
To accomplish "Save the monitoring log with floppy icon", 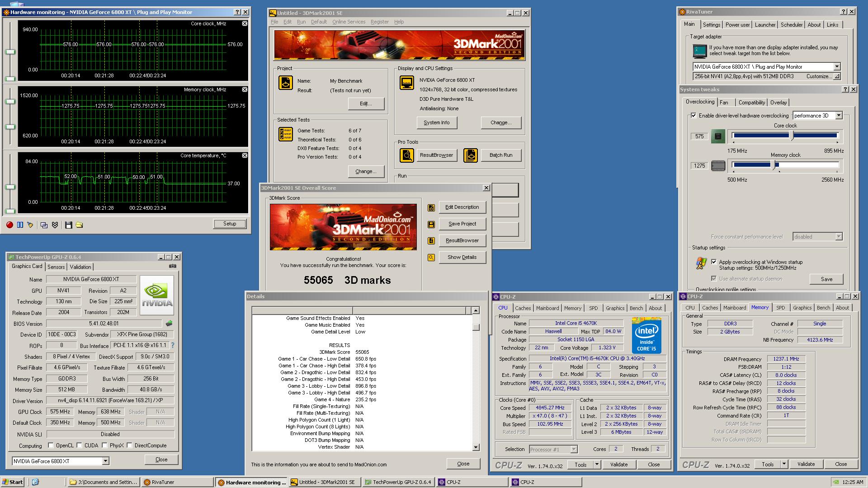I will click(x=69, y=225).
